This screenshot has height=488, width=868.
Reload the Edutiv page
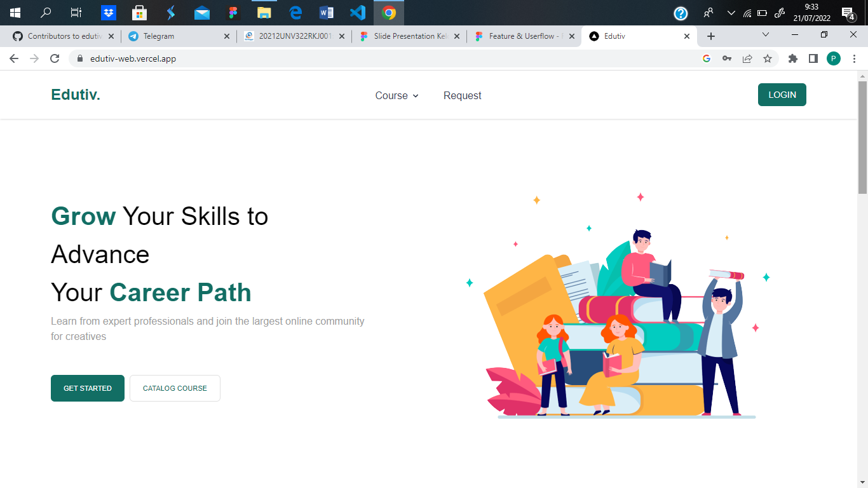point(55,58)
